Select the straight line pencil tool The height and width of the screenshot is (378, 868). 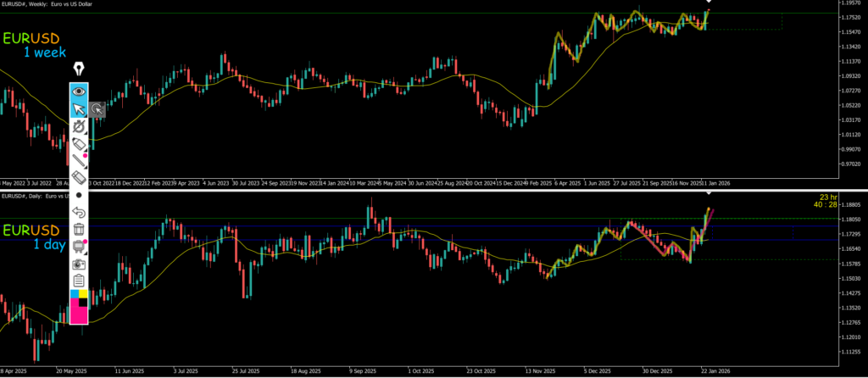79,160
